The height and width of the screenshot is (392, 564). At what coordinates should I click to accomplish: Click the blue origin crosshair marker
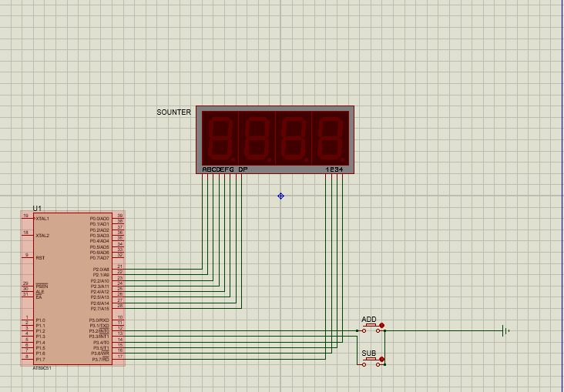pos(281,196)
